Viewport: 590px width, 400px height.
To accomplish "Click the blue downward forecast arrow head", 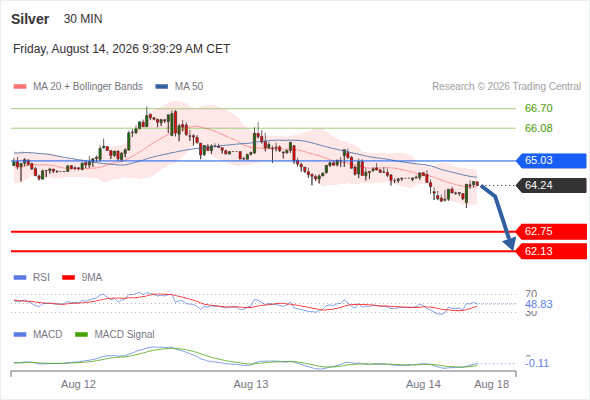I will pyautogui.click(x=510, y=244).
